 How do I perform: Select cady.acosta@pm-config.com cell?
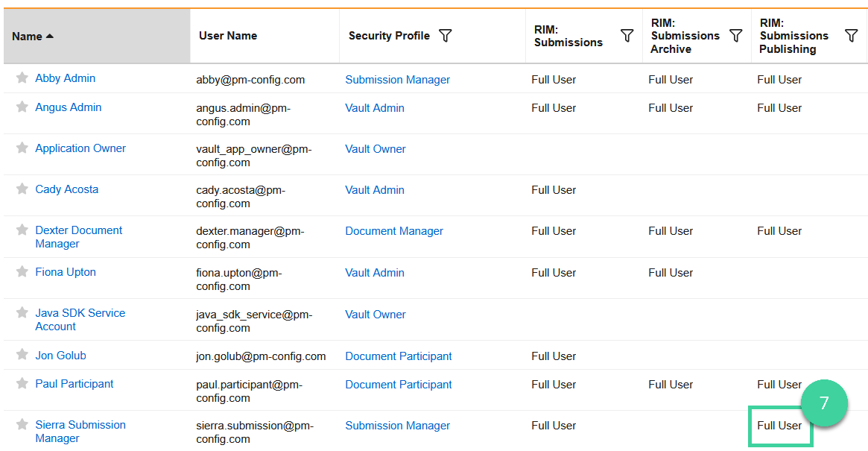click(241, 197)
